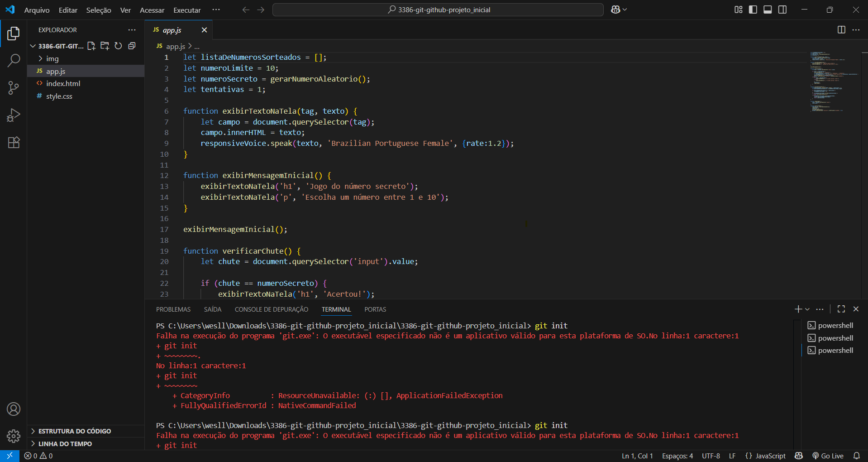Open remote window indicator in status bar

[x=10, y=456]
